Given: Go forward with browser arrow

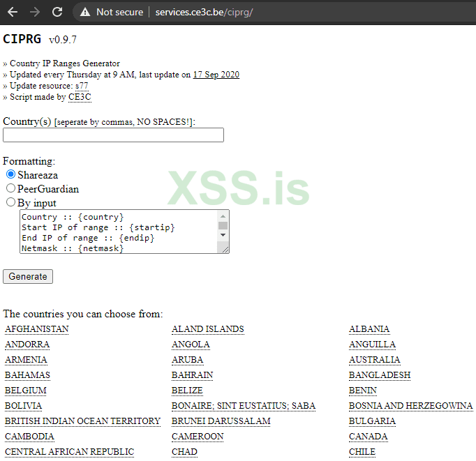Looking at the screenshot, I should pyautogui.click(x=35, y=12).
